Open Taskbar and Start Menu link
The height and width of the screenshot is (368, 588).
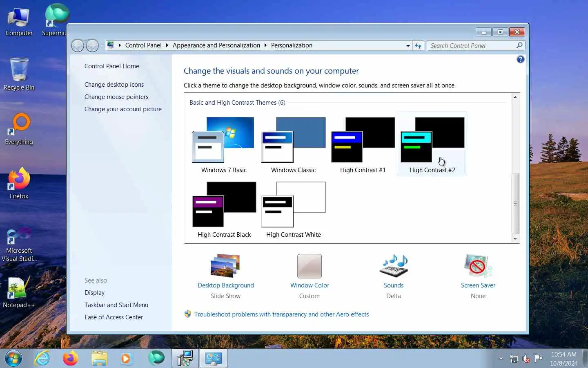pyautogui.click(x=116, y=305)
